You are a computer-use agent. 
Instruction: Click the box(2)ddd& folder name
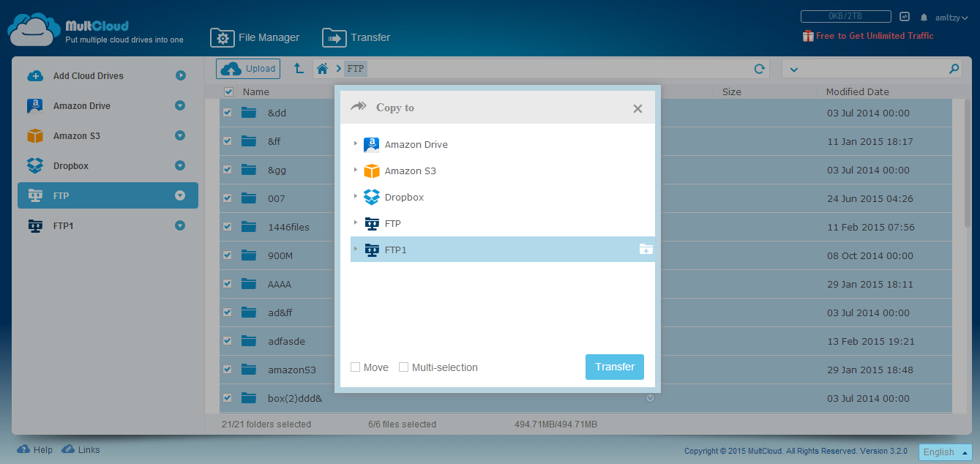click(x=295, y=398)
